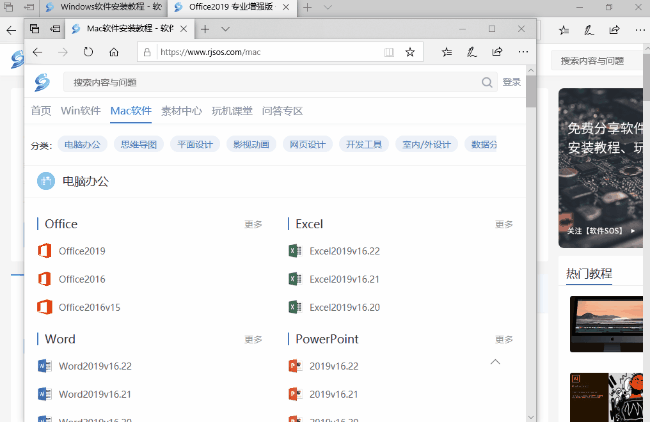
Task: Open favorites hub in back window toolbar
Action: point(564,30)
